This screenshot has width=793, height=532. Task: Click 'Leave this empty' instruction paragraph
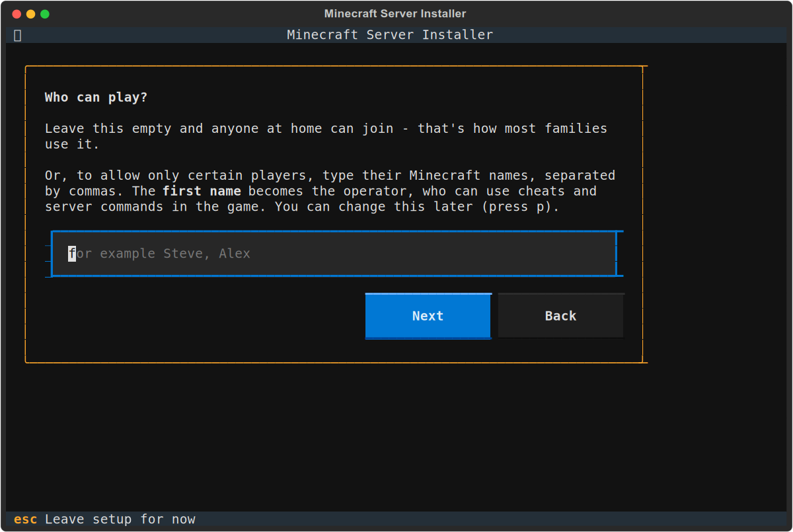click(326, 136)
